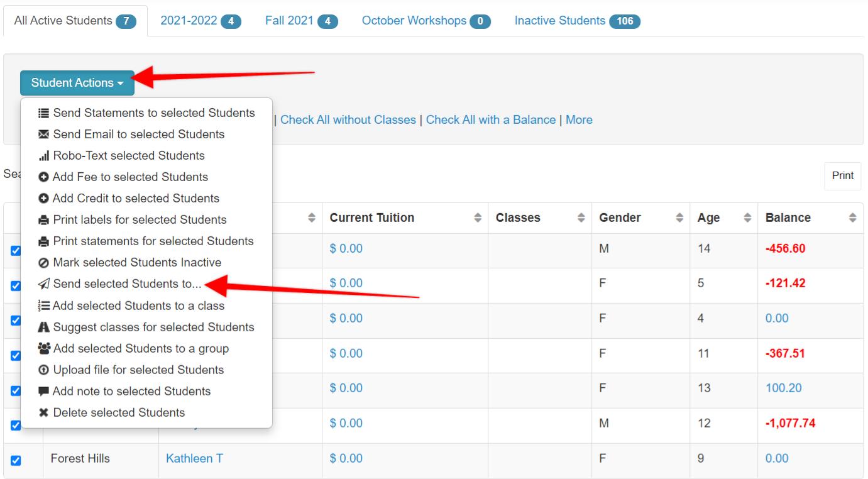Switch to the October Workshops tab
Screen dimensions: 868x479
(x=426, y=21)
